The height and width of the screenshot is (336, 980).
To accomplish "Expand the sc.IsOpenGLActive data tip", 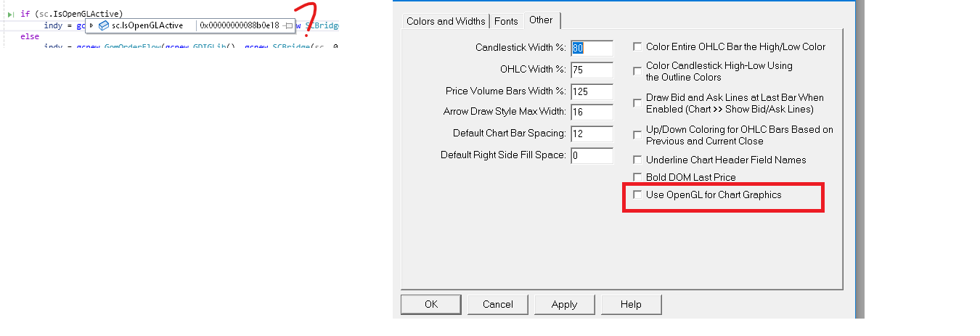I will [91, 25].
